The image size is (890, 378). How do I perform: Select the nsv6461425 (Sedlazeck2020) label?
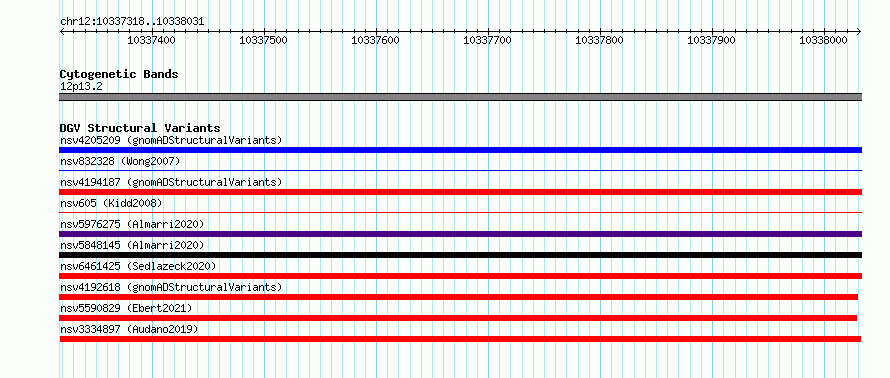point(138,266)
